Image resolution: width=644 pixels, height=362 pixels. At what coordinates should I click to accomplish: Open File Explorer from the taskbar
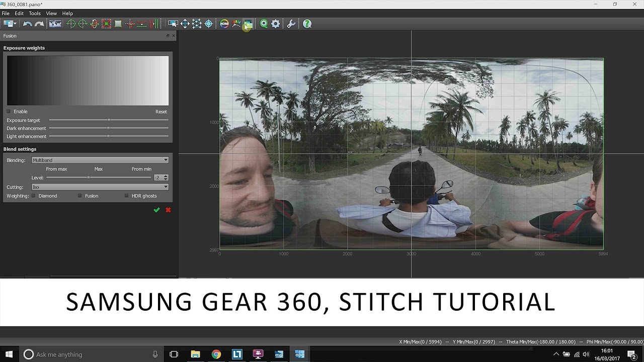coord(195,354)
